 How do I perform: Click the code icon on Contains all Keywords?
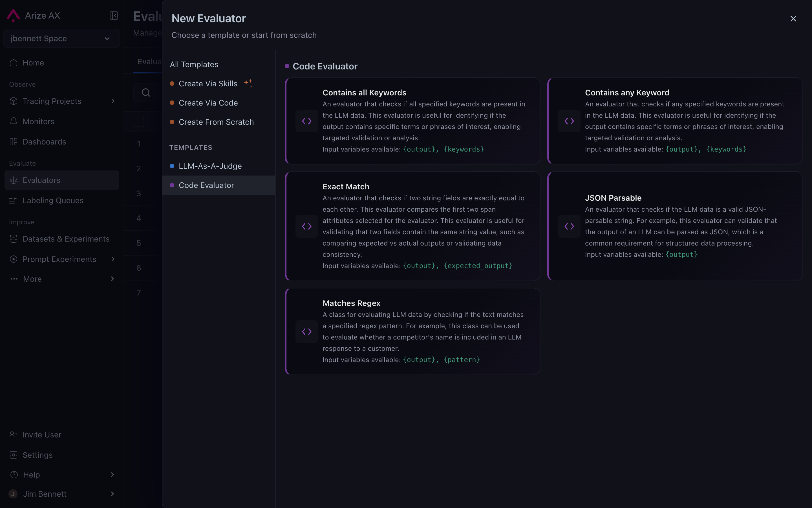pos(307,121)
